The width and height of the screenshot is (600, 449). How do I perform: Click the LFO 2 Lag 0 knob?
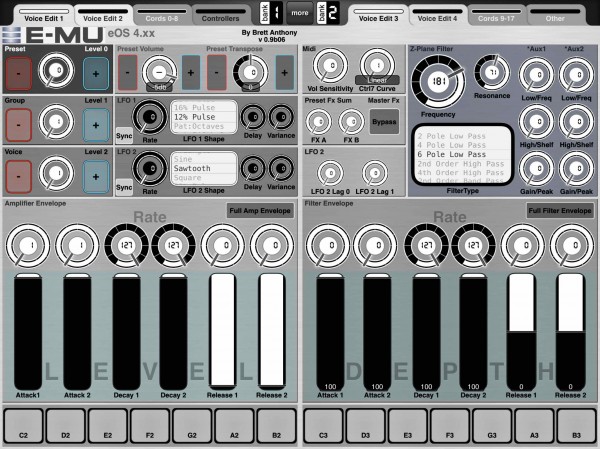click(330, 173)
